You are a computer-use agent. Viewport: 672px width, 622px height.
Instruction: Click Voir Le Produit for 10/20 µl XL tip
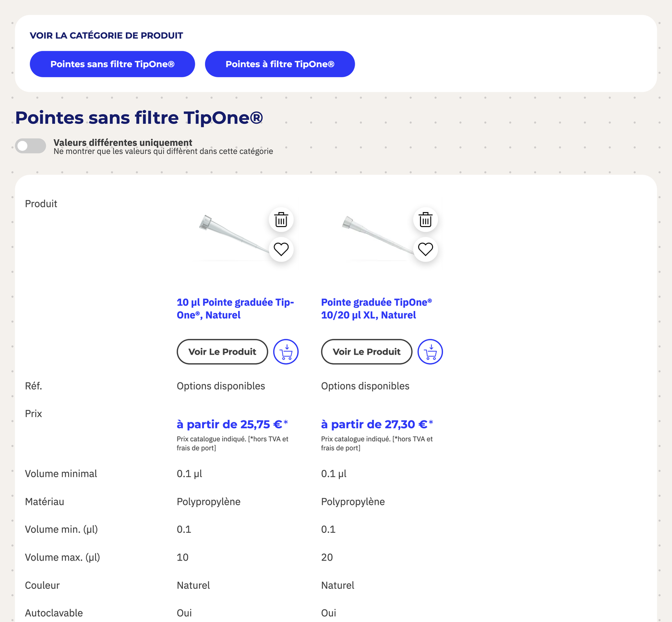coord(367,352)
